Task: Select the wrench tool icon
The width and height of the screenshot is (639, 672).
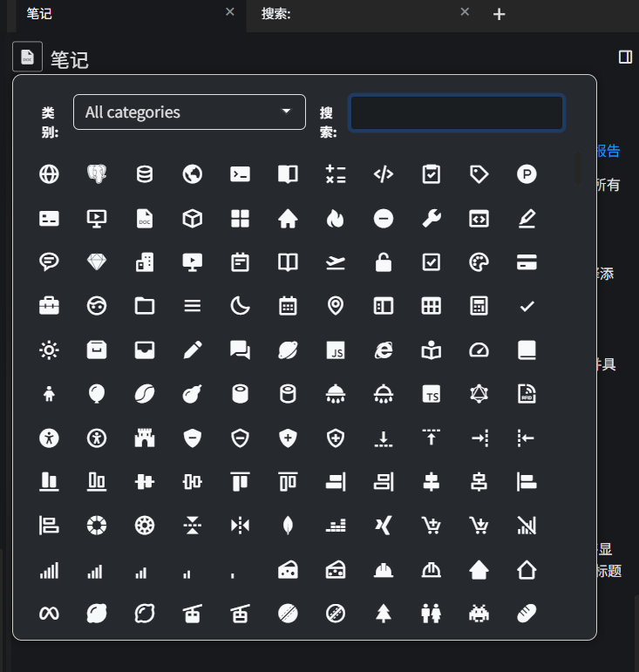Action: (431, 219)
